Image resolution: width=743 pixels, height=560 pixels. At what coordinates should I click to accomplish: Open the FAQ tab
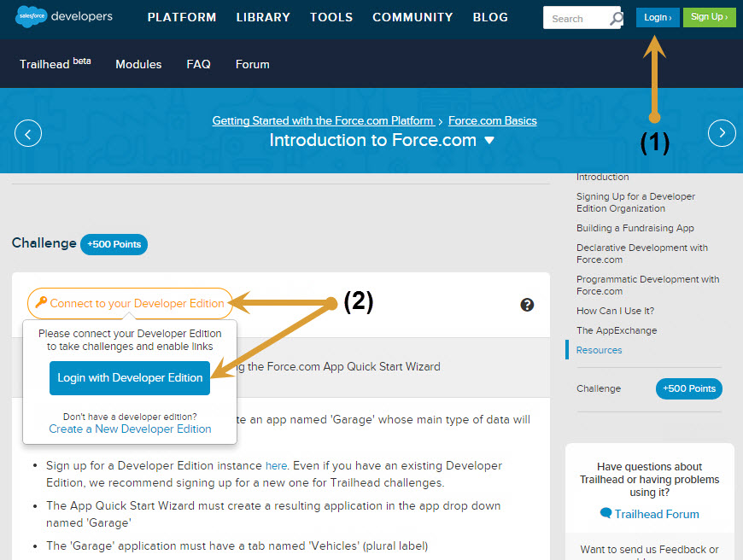(x=198, y=64)
